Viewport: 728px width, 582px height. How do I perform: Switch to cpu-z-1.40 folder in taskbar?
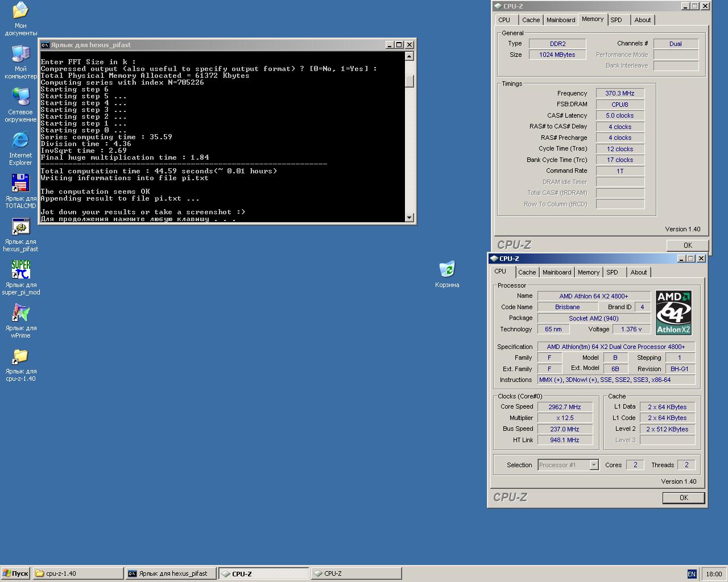click(78, 573)
